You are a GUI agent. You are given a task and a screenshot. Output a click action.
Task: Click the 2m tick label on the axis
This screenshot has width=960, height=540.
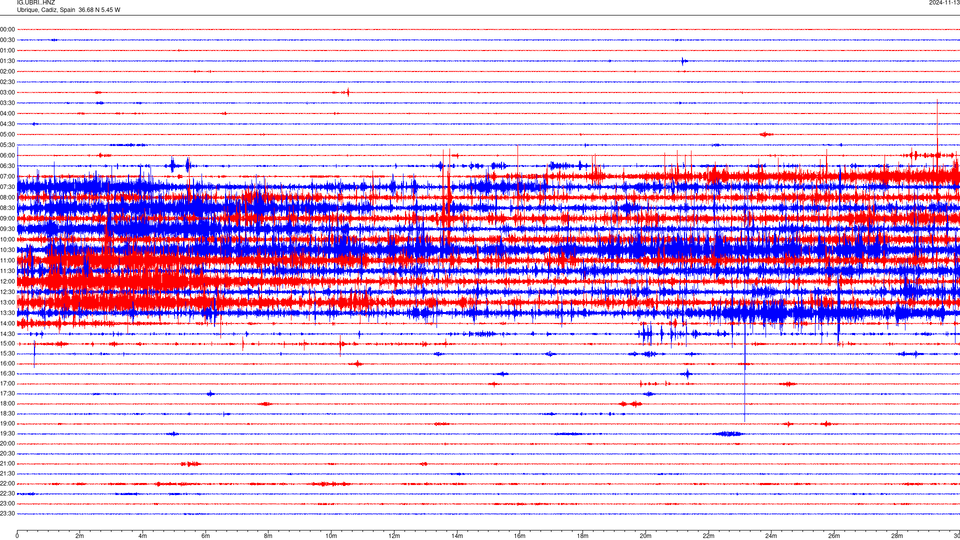coord(80,536)
